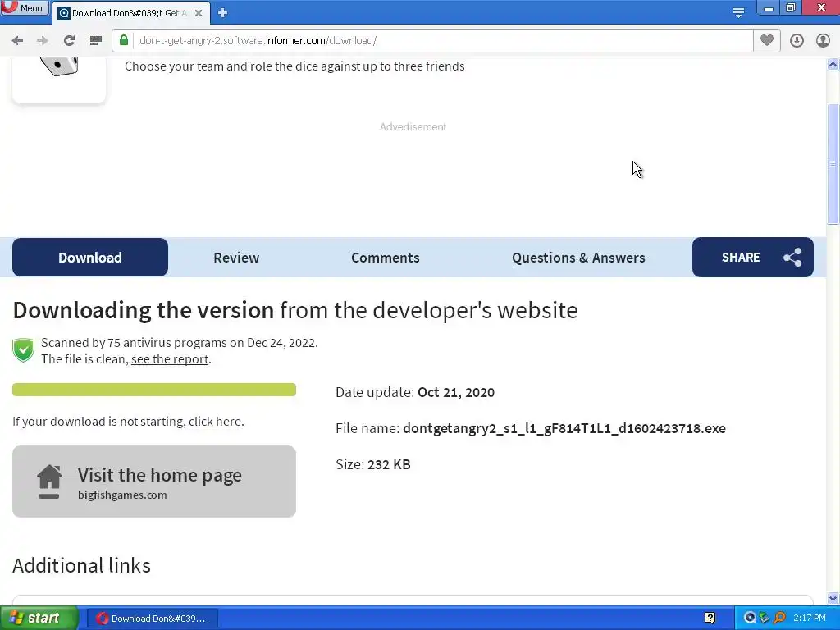The image size is (840, 630).
Task: Open the downloads icon in toolbar
Action: click(x=797, y=41)
